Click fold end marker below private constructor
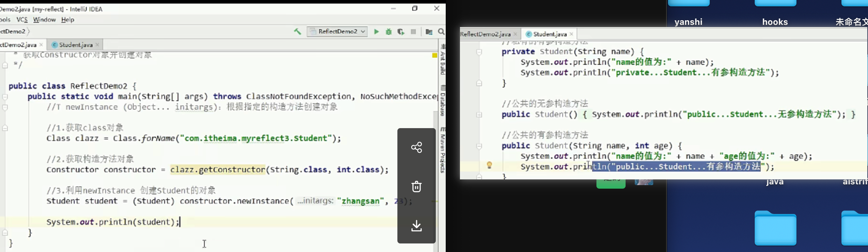This screenshot has height=252, width=868. tap(479, 83)
